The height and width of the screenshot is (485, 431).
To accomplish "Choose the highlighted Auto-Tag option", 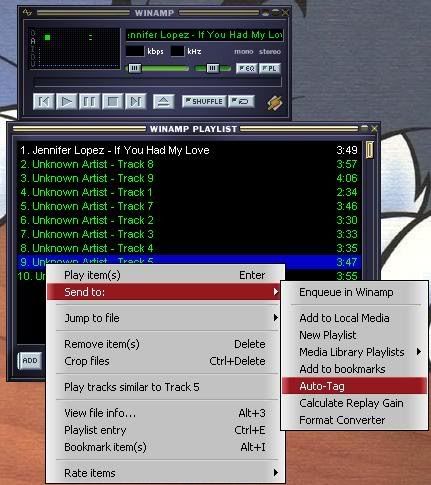I will [x=354, y=386].
